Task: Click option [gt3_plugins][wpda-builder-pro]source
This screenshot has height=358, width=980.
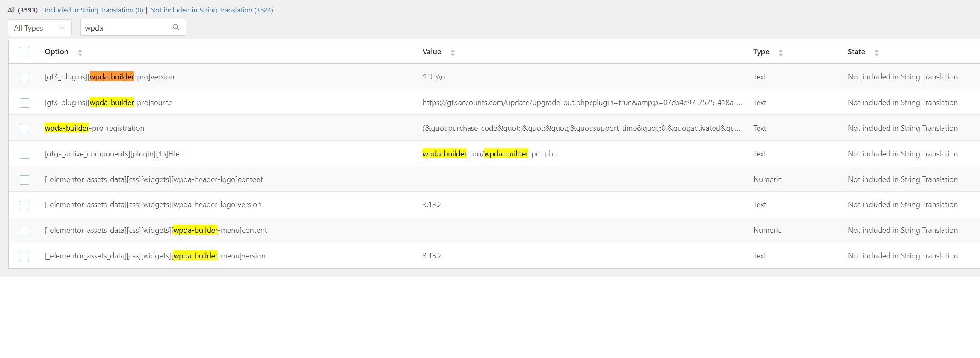Action: coord(109,103)
